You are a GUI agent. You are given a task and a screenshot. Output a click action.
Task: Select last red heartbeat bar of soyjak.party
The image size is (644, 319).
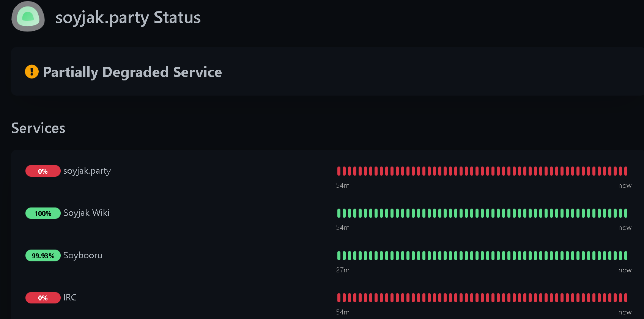pos(626,171)
